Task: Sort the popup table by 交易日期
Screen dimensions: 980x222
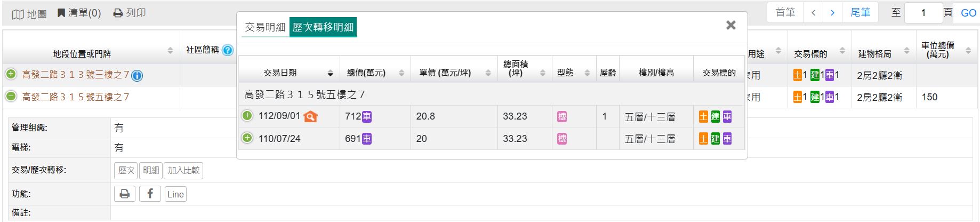Action: (x=330, y=73)
